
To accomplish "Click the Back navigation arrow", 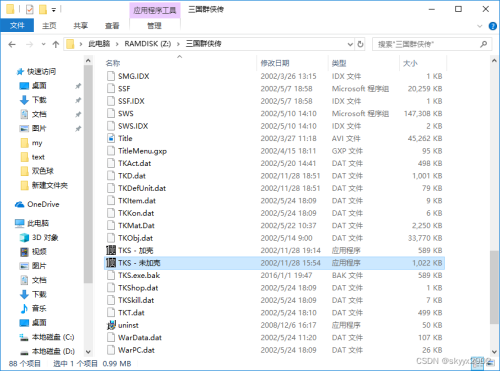I will tap(12, 44).
